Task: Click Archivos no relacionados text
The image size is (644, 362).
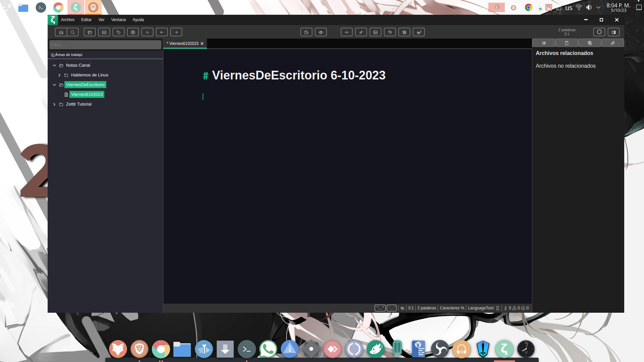Action: [566, 66]
